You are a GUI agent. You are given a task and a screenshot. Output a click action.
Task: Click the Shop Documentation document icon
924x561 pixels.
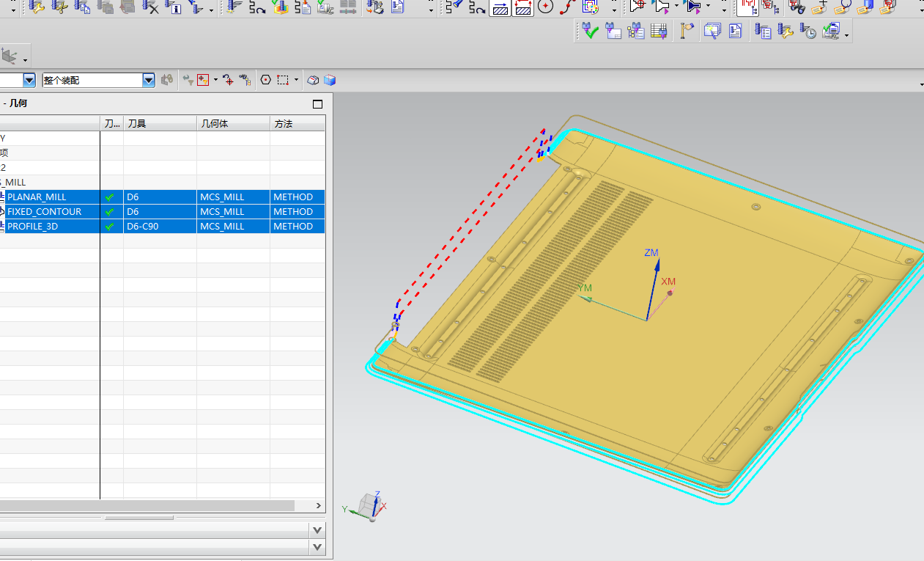tap(398, 7)
